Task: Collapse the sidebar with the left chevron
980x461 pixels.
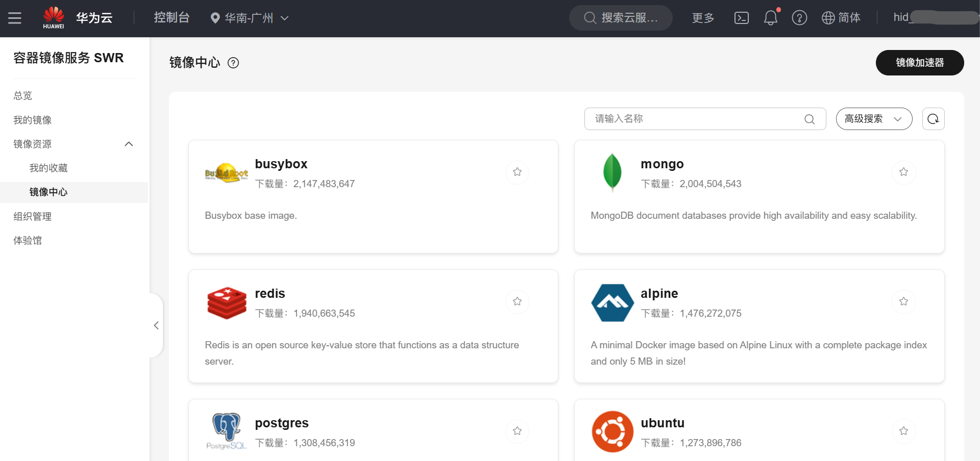Action: 156,325
